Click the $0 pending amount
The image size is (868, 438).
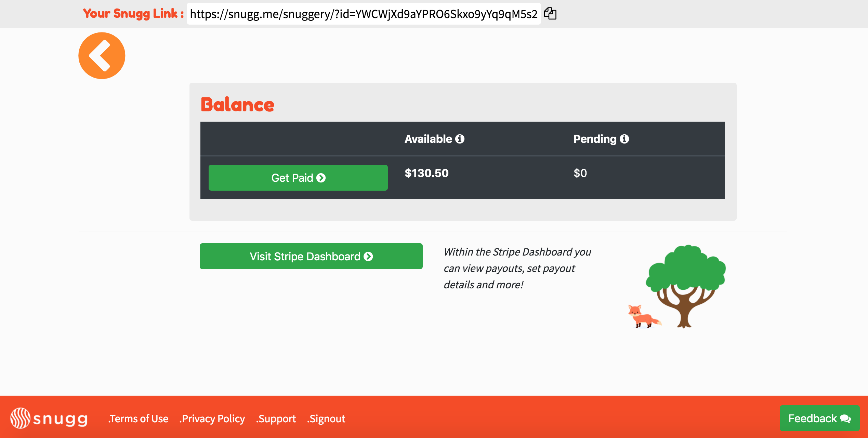click(580, 173)
